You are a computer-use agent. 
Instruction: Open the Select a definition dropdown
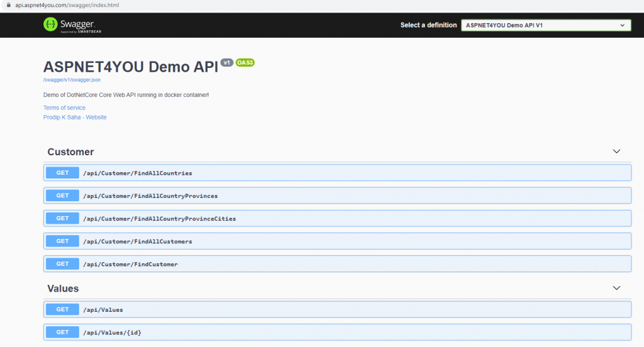546,25
